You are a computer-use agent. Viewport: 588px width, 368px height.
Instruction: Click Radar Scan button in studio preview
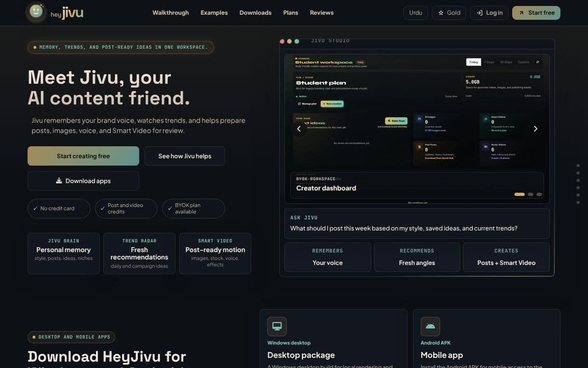coord(396,121)
